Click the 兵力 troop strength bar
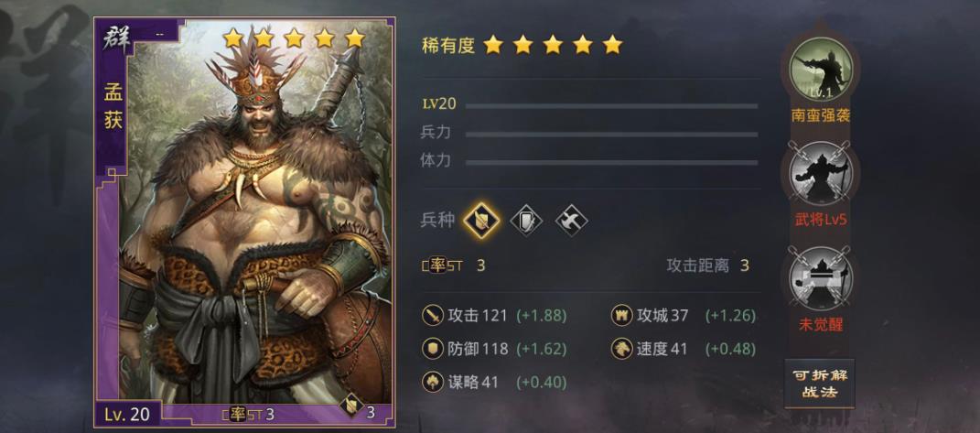 [611, 134]
